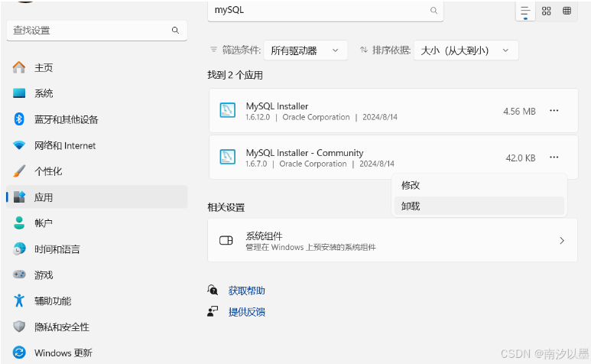
Task: Open 蓝牙和其他设备 in the sidebar
Action: point(66,119)
